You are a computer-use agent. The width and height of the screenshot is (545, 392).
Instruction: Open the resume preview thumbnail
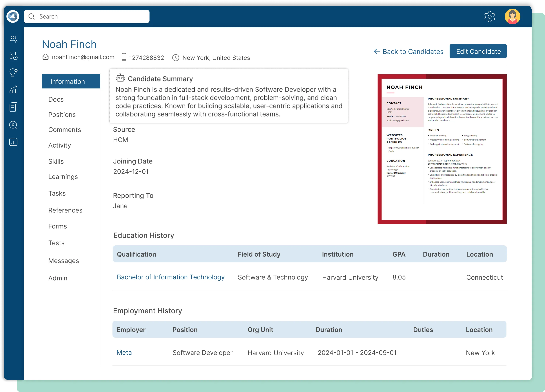point(442,149)
